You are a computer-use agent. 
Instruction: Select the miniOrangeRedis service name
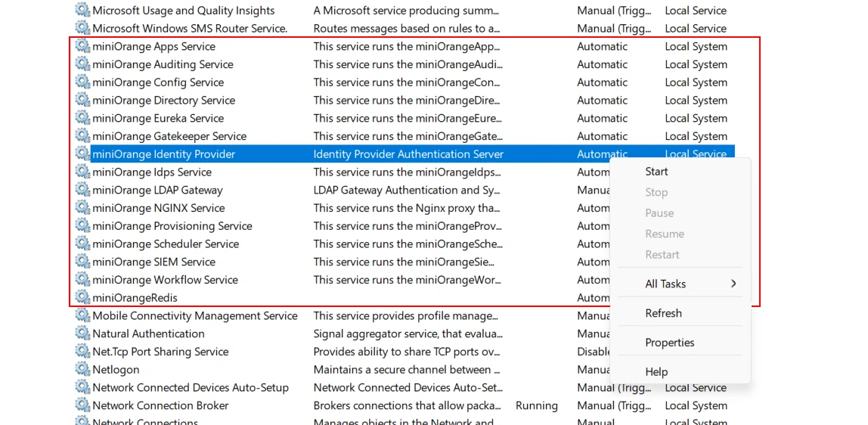pos(135,298)
